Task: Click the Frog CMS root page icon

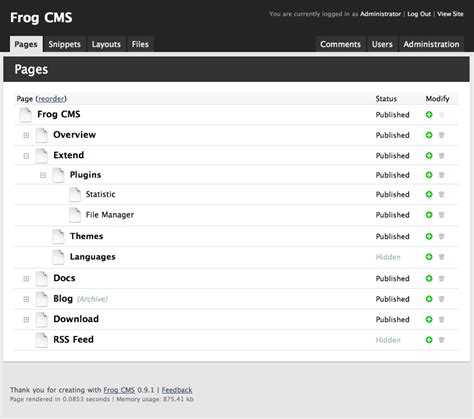Action: pyautogui.click(x=26, y=115)
